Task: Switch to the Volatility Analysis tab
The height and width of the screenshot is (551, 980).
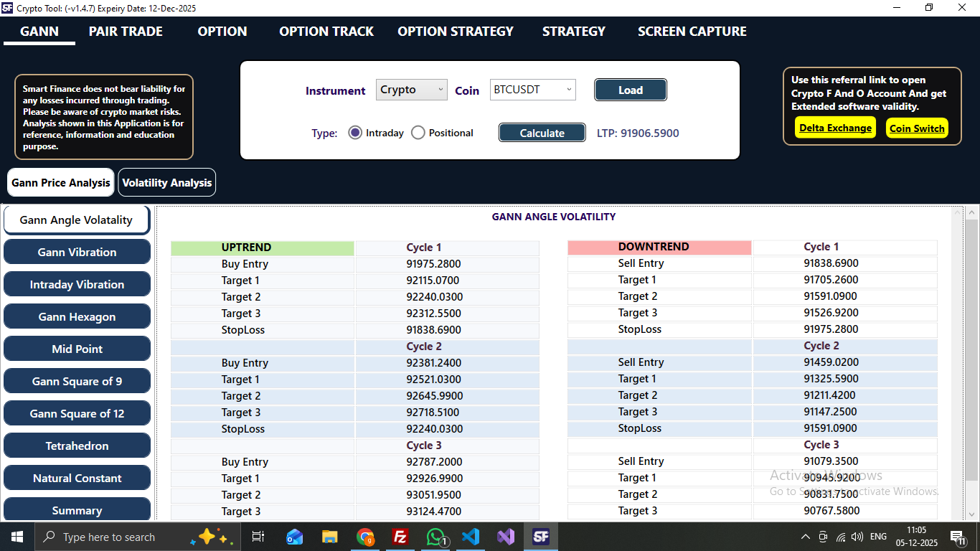Action: [166, 182]
